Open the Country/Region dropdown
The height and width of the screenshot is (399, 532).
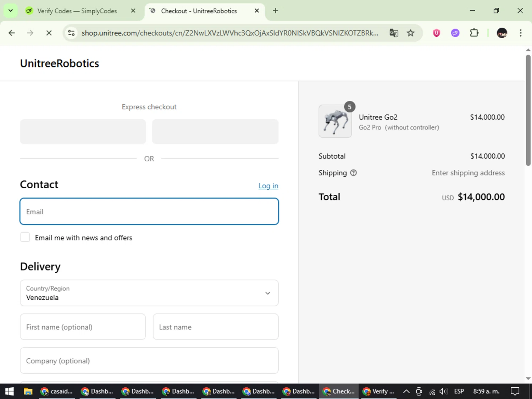click(x=149, y=293)
